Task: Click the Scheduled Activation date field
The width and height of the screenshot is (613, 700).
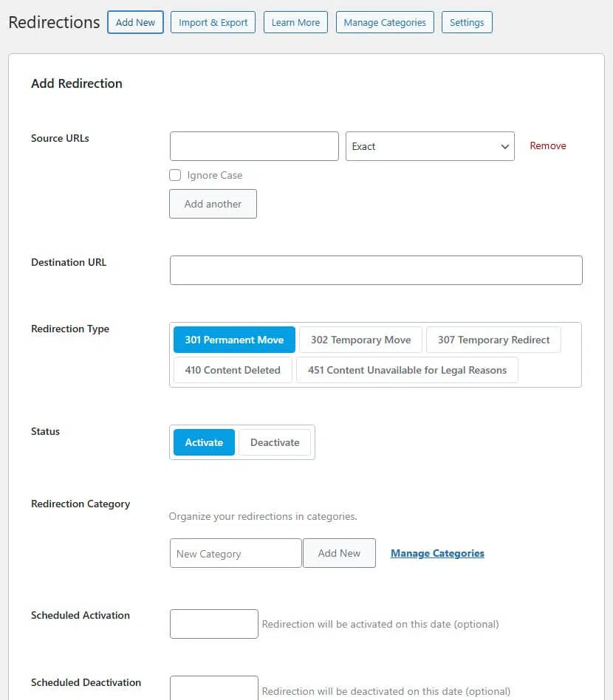Action: click(214, 624)
